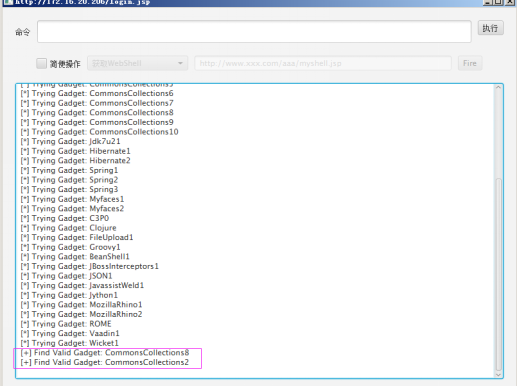Select line Trying Gadget: Clojure
Screen dimensions: 517x387
(68, 228)
